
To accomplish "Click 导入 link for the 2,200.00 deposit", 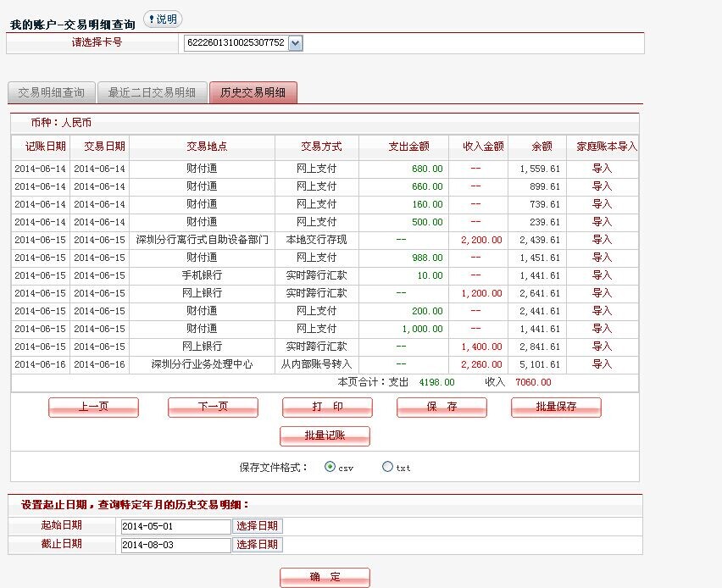I will pos(602,240).
